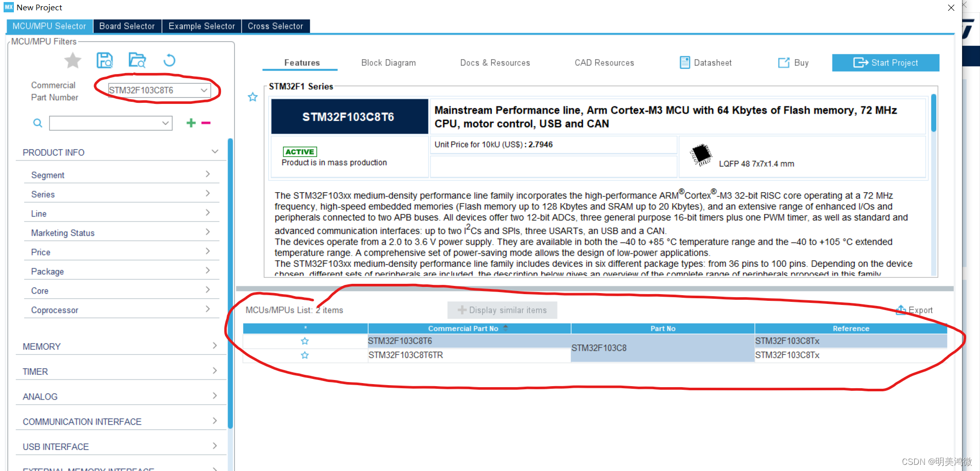Click the Buy button
Viewport: 980px width, 471px height.
tap(793, 63)
